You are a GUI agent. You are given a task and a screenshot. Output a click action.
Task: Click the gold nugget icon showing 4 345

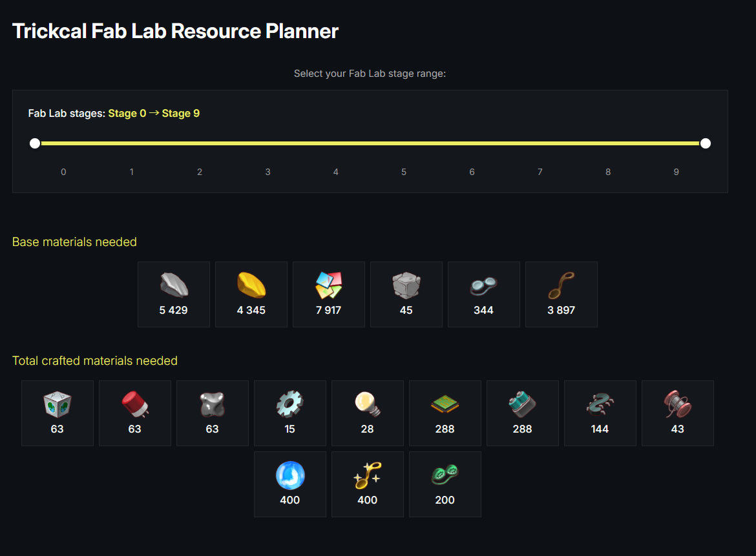pyautogui.click(x=251, y=285)
